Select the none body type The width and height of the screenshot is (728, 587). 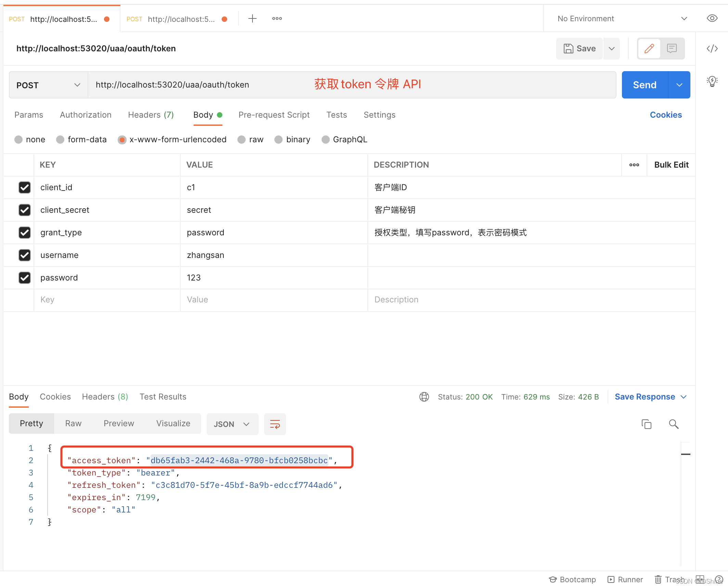click(18, 140)
